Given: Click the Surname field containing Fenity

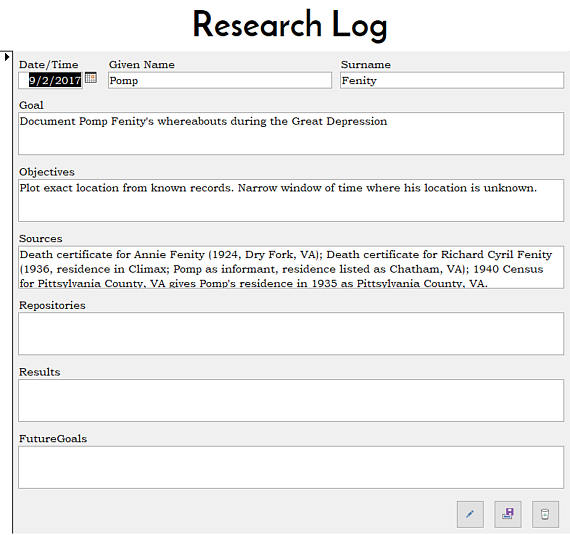Looking at the screenshot, I should (452, 80).
